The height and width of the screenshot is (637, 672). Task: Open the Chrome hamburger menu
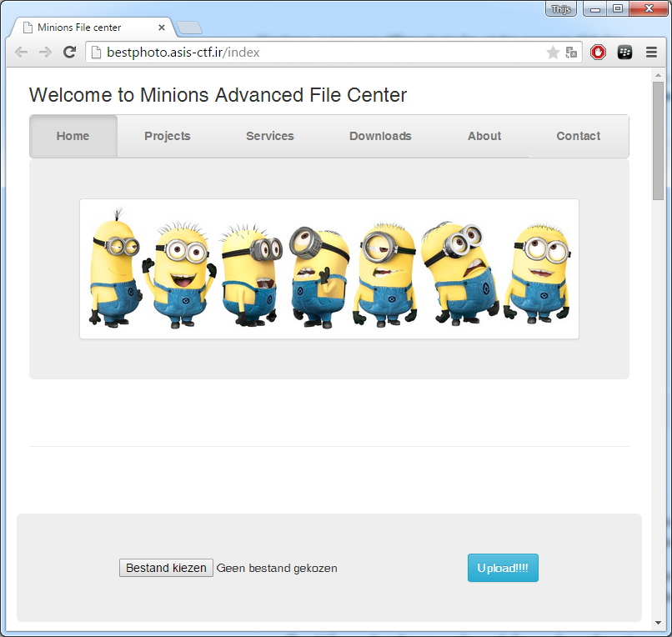(651, 53)
